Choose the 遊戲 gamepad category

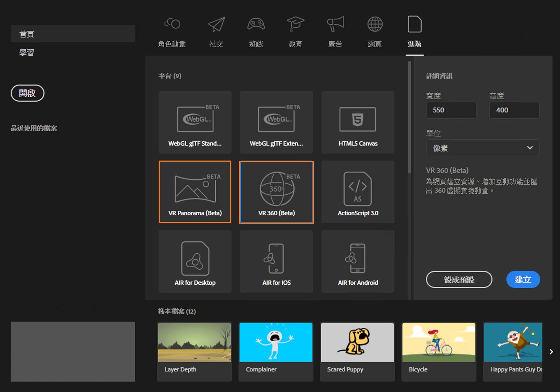pos(256,32)
